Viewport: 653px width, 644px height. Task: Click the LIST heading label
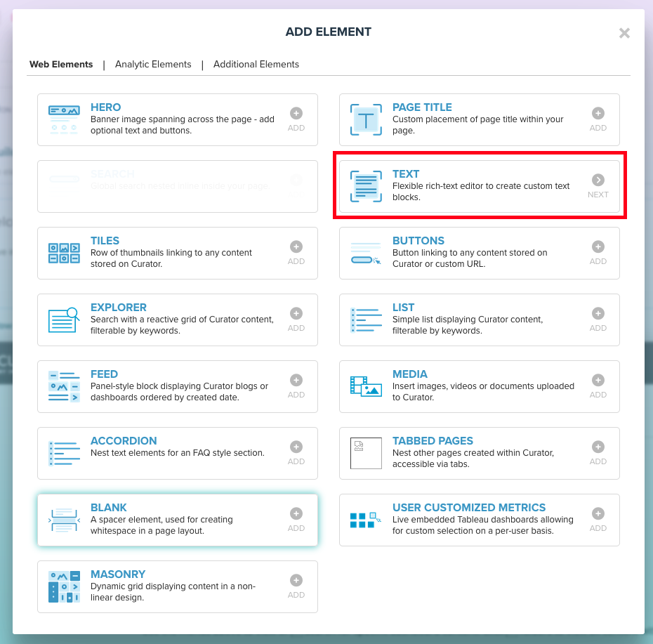pos(403,307)
